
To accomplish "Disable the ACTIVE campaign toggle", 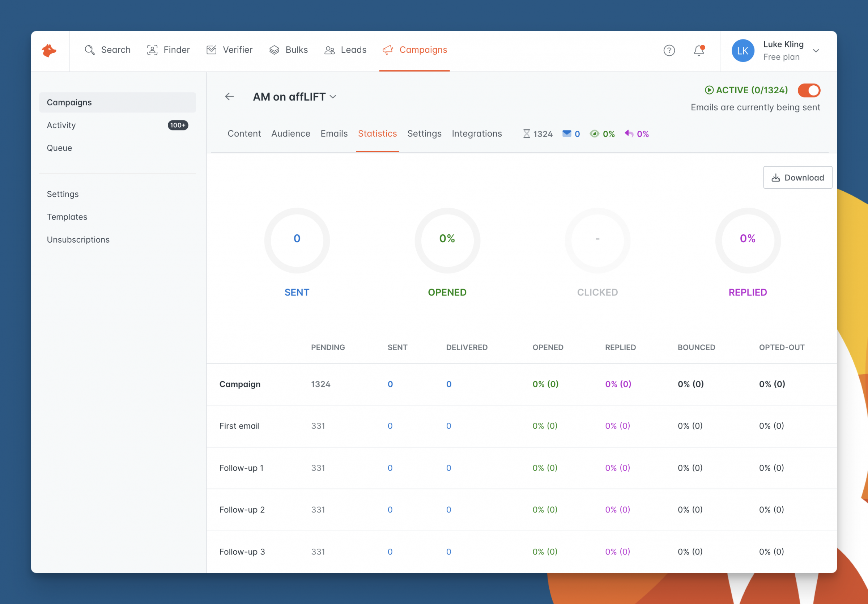I will (809, 90).
